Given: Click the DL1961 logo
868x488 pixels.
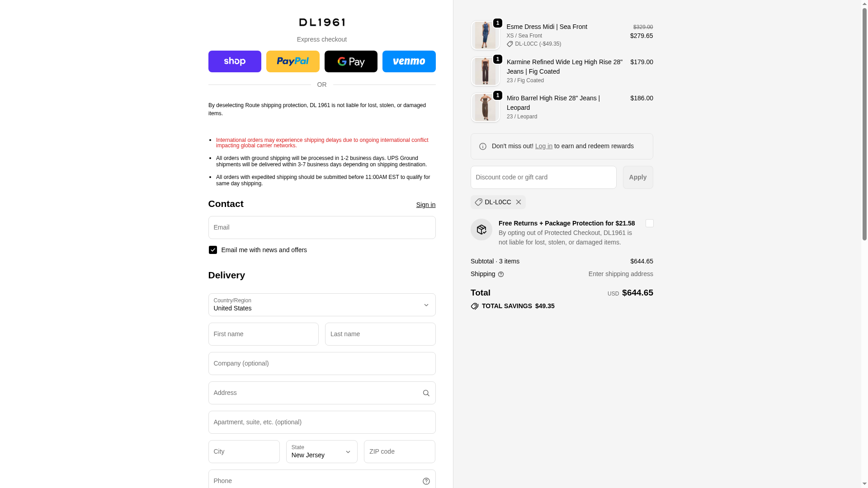Looking at the screenshot, I should [322, 22].
